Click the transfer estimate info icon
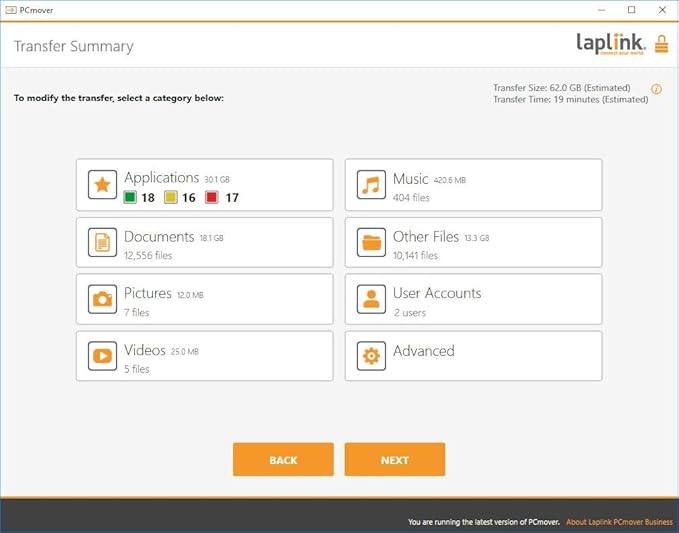Image resolution: width=679 pixels, height=533 pixels. pyautogui.click(x=656, y=89)
